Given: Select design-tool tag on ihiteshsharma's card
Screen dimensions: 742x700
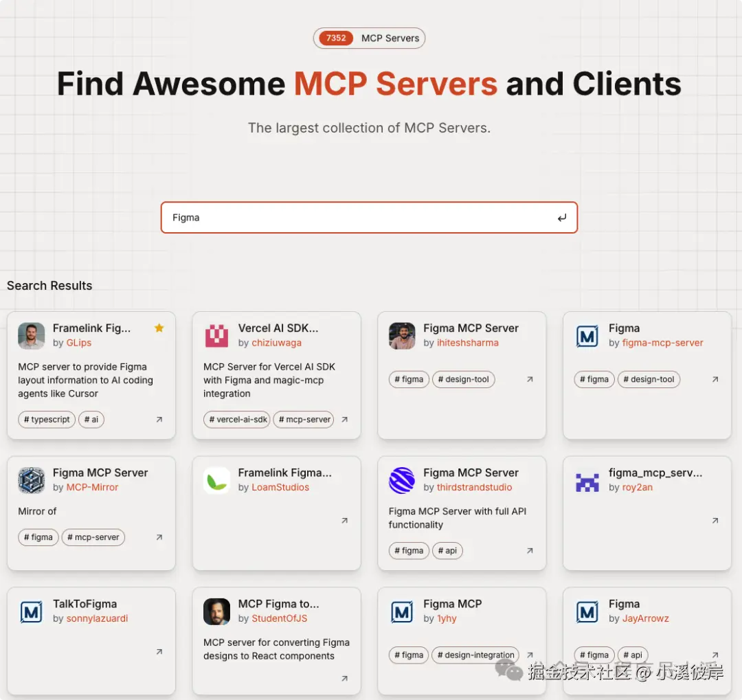Looking at the screenshot, I should (463, 379).
